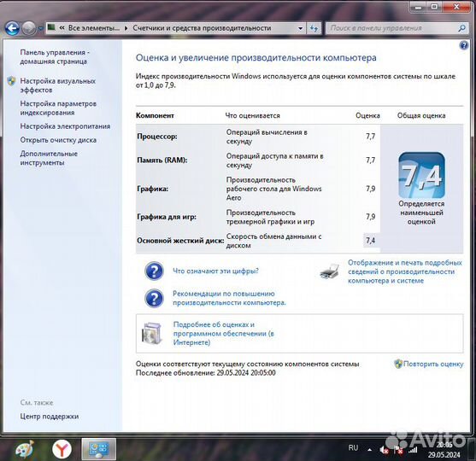Click the control panel icon in address bar
The width and height of the screenshot is (476, 461).
click(x=51, y=28)
